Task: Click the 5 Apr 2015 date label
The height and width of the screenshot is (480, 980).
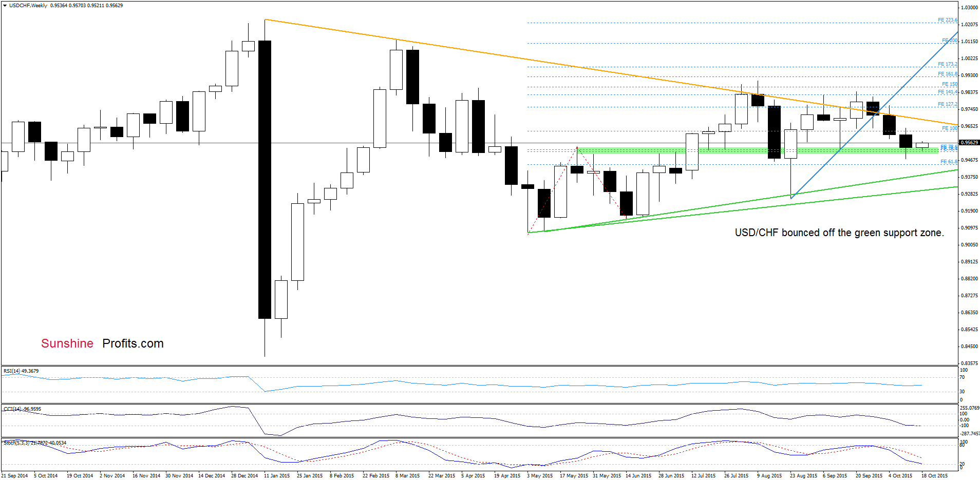Action: [x=473, y=476]
